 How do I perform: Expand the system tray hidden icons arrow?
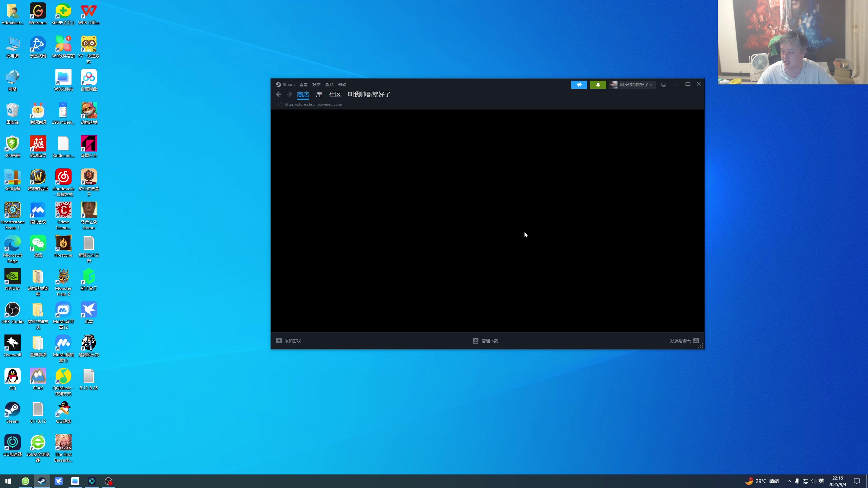click(789, 481)
